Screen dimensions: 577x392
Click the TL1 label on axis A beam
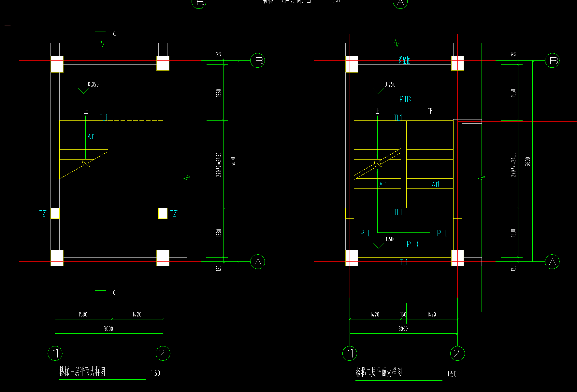tap(403, 262)
